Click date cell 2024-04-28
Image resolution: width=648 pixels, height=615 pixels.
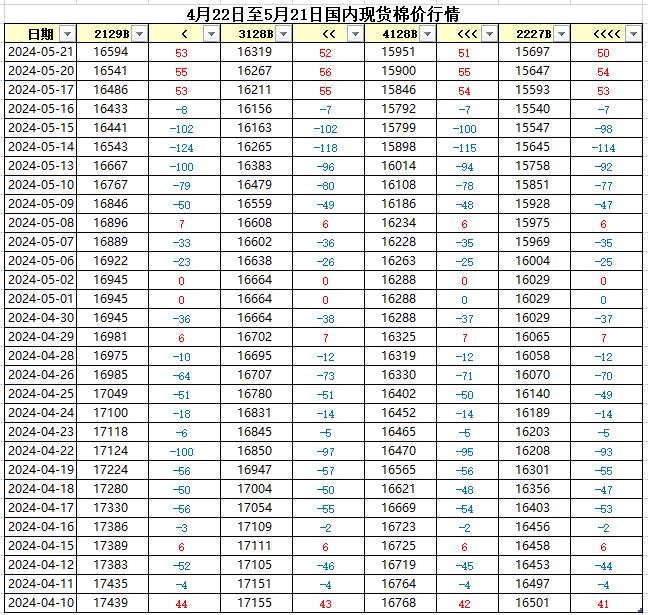(40, 356)
